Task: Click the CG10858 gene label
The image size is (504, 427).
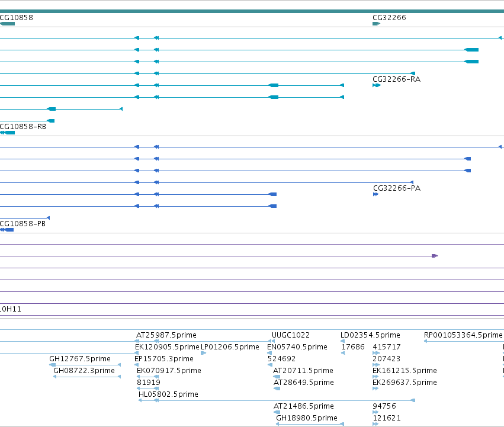Action: [x=17, y=18]
